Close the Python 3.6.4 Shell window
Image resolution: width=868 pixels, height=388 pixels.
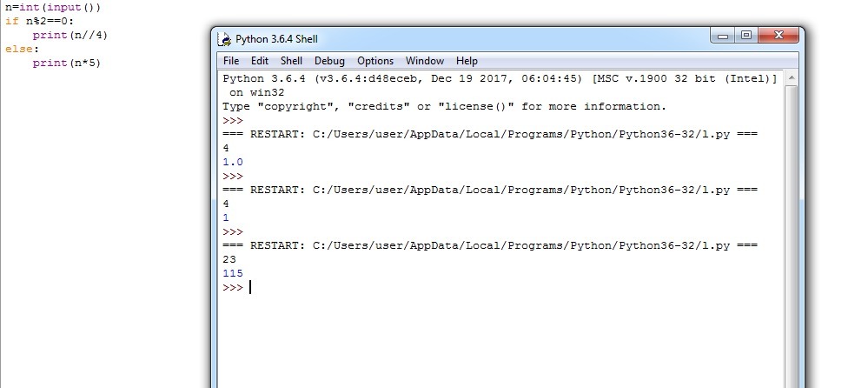pos(779,37)
